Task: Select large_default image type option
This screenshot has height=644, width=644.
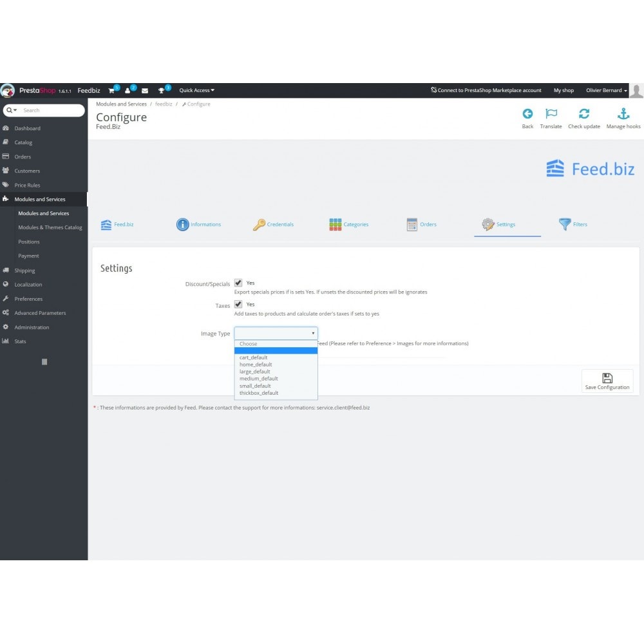Action: point(276,372)
